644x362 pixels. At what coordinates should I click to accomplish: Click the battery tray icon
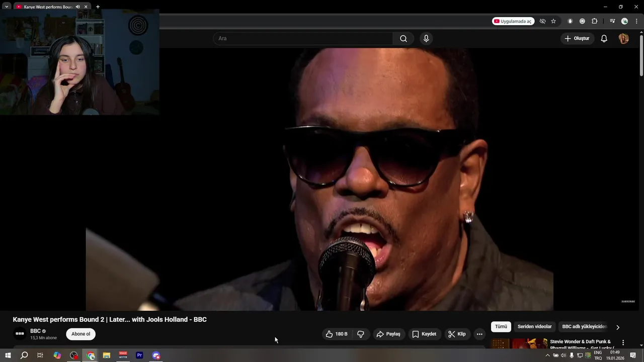coord(555,355)
